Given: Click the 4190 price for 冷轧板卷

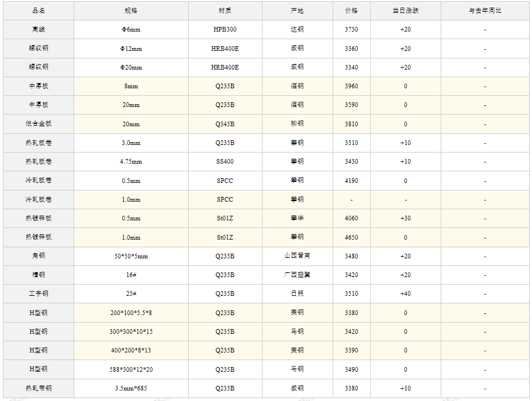Looking at the screenshot, I should click(x=351, y=181).
